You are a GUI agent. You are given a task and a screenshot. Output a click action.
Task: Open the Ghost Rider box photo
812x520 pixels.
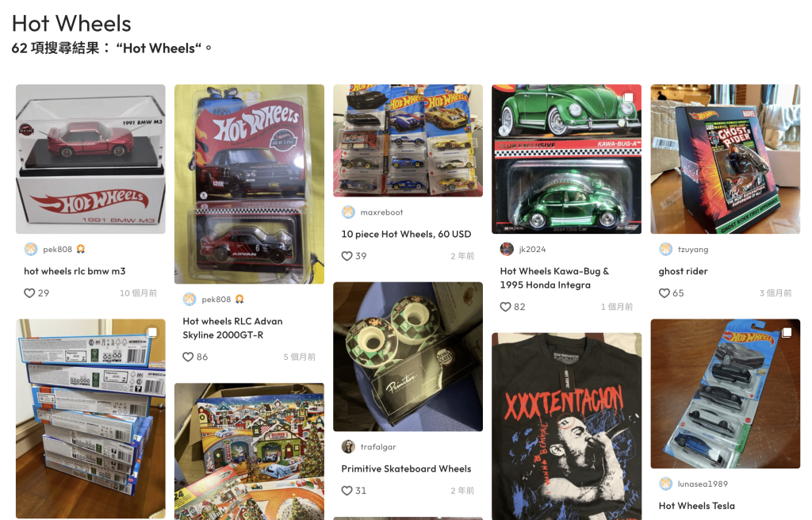[725, 159]
